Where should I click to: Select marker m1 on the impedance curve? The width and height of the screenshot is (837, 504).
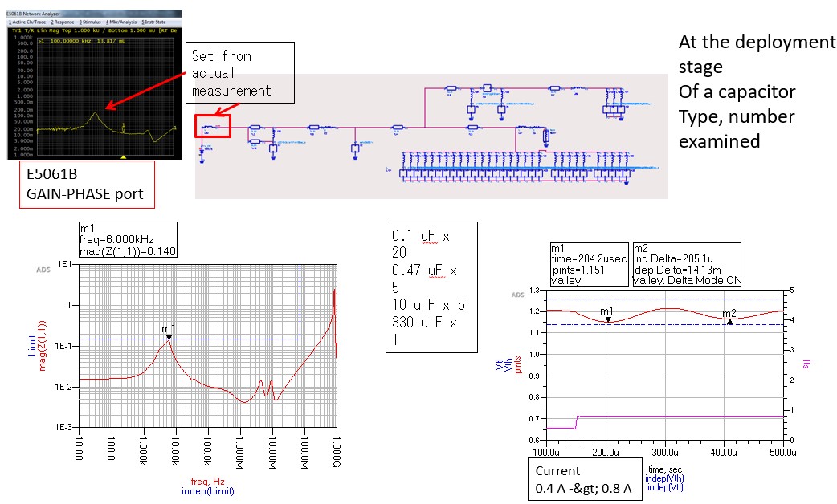pyautogui.click(x=168, y=337)
